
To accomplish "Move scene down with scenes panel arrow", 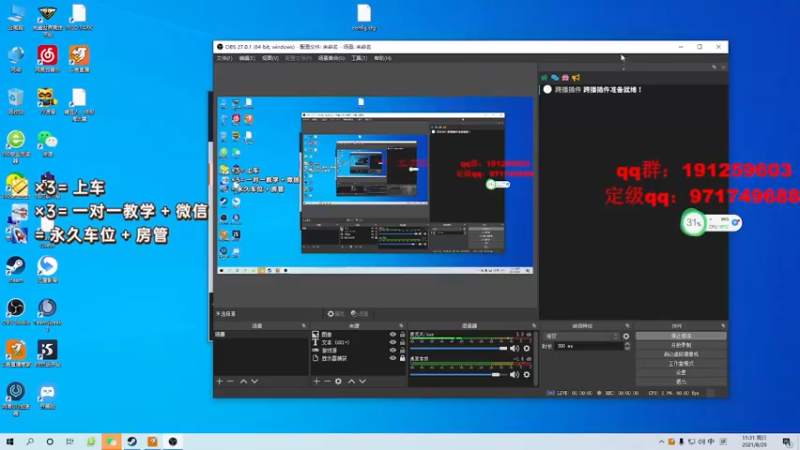I will (x=255, y=381).
